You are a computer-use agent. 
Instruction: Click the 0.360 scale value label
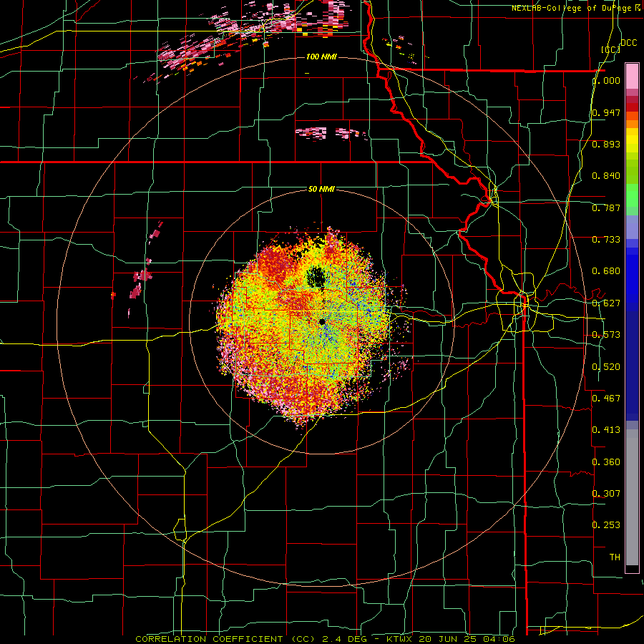(x=606, y=462)
